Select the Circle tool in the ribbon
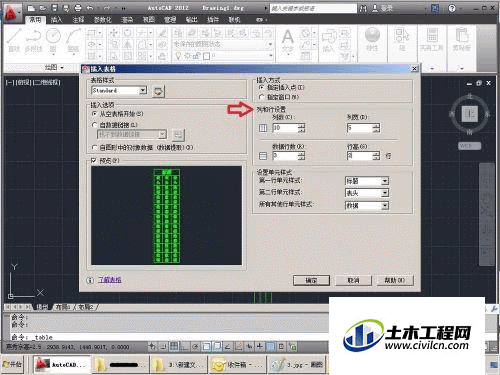 click(53, 40)
